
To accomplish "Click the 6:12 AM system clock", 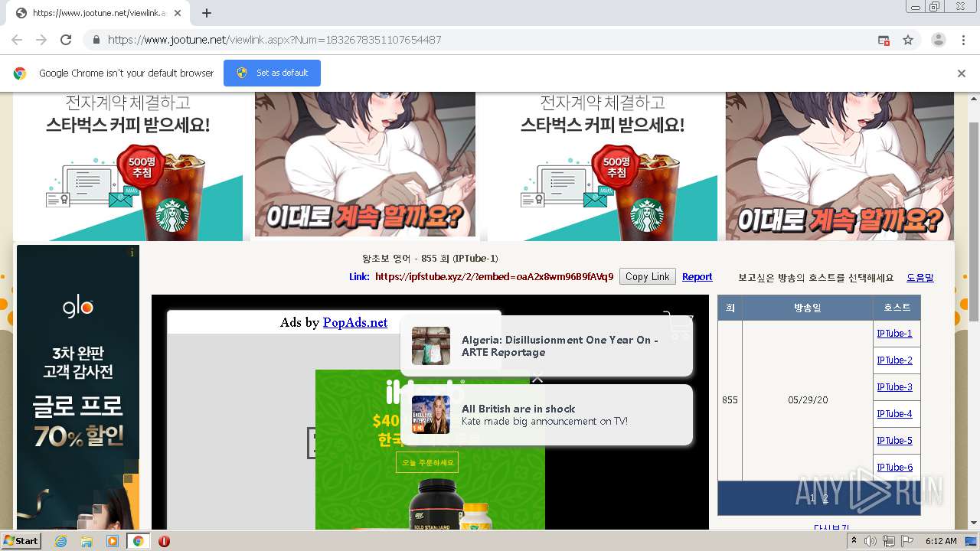I will 941,541.
